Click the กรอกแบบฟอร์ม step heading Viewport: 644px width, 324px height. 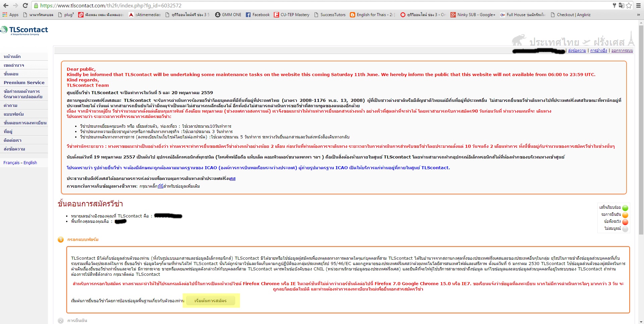point(83,240)
